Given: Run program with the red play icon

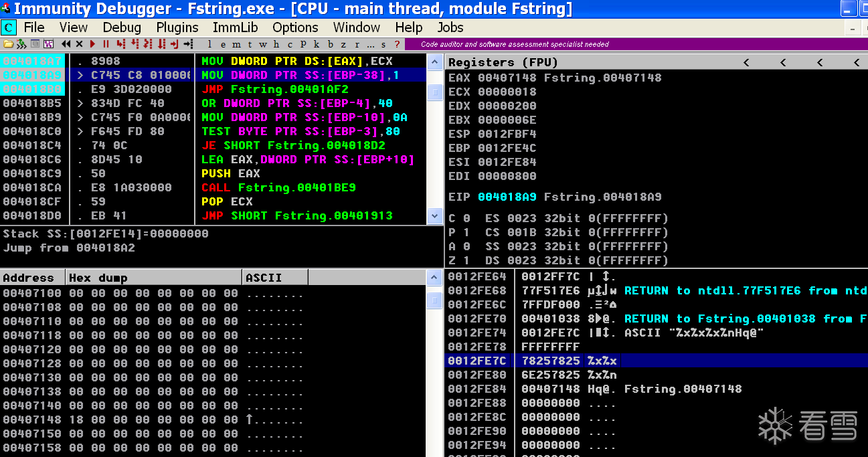Looking at the screenshot, I should [92, 44].
